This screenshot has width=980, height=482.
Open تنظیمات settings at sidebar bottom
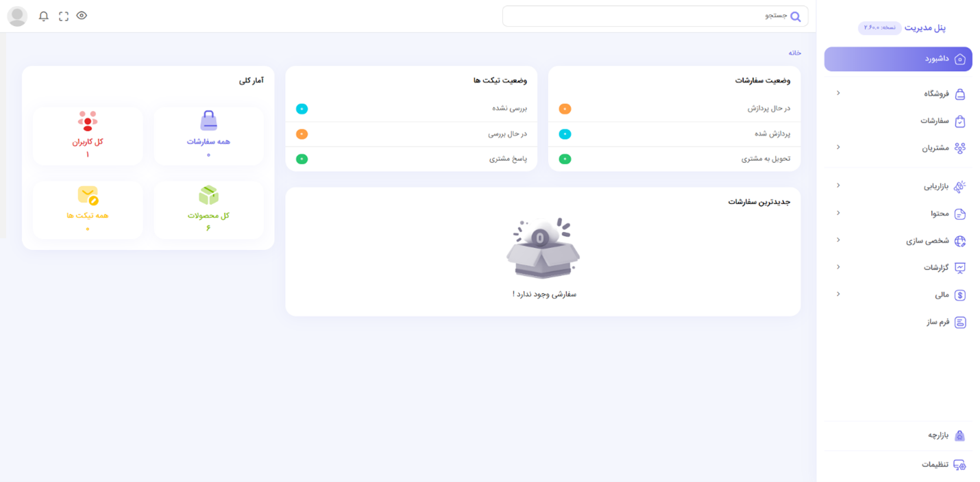point(935,464)
